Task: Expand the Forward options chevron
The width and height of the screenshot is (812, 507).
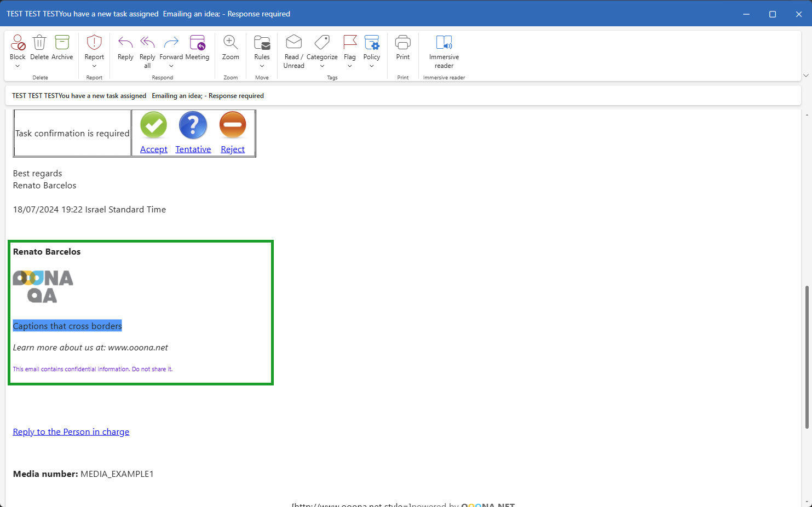Action: click(x=171, y=66)
